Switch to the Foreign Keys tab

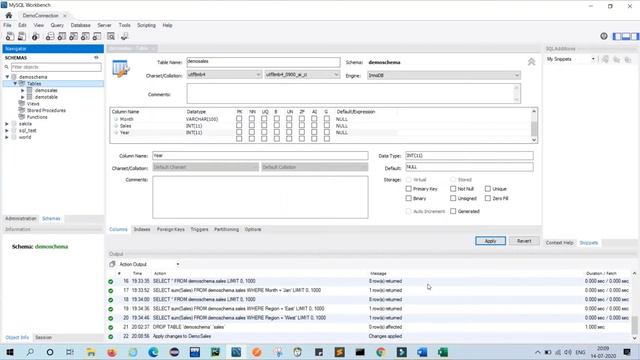click(171, 229)
